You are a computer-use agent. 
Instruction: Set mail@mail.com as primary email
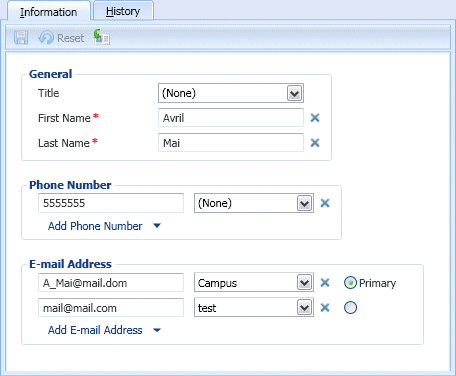[350, 307]
